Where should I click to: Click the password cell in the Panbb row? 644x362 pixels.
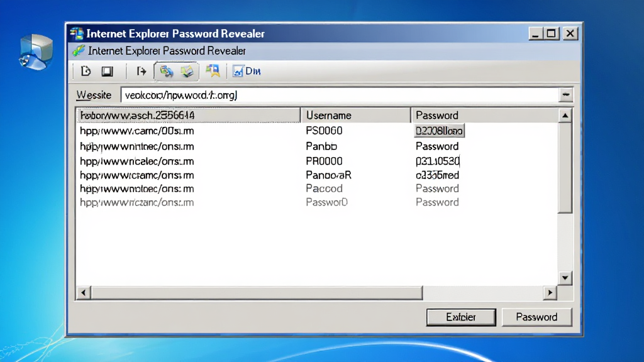pos(437,146)
